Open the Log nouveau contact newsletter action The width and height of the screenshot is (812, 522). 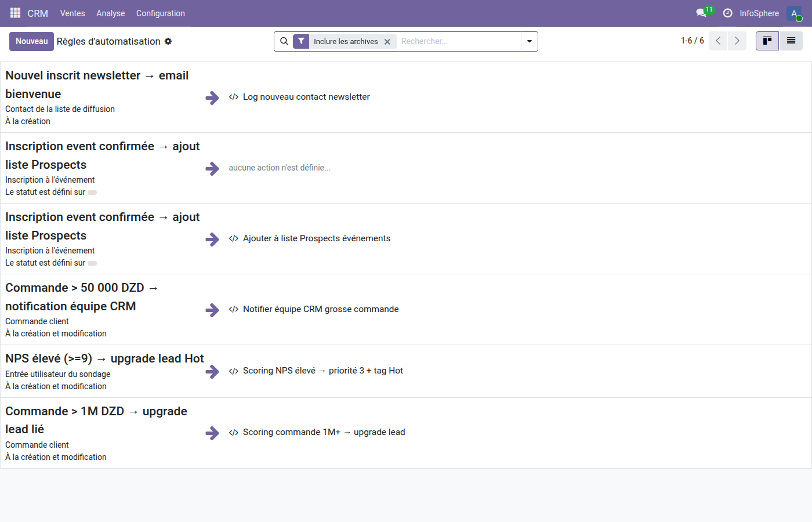click(306, 97)
